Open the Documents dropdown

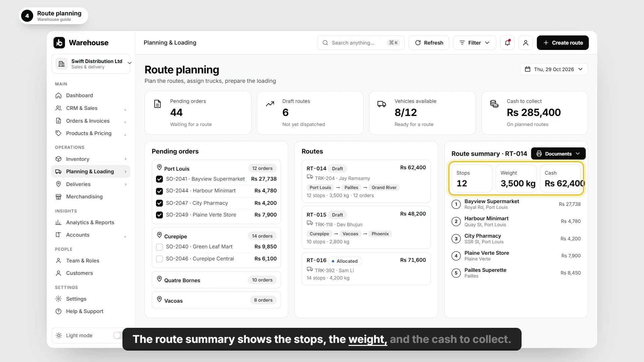pos(558,154)
